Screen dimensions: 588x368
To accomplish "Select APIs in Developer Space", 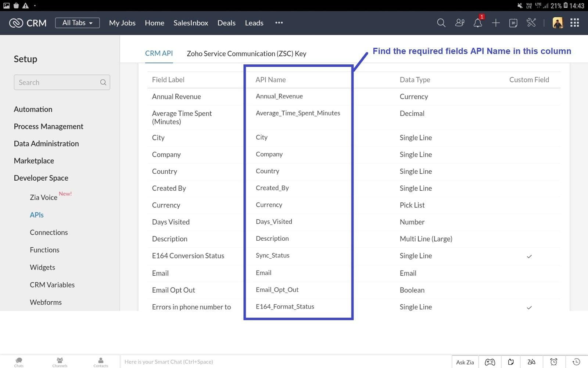I will pyautogui.click(x=37, y=215).
